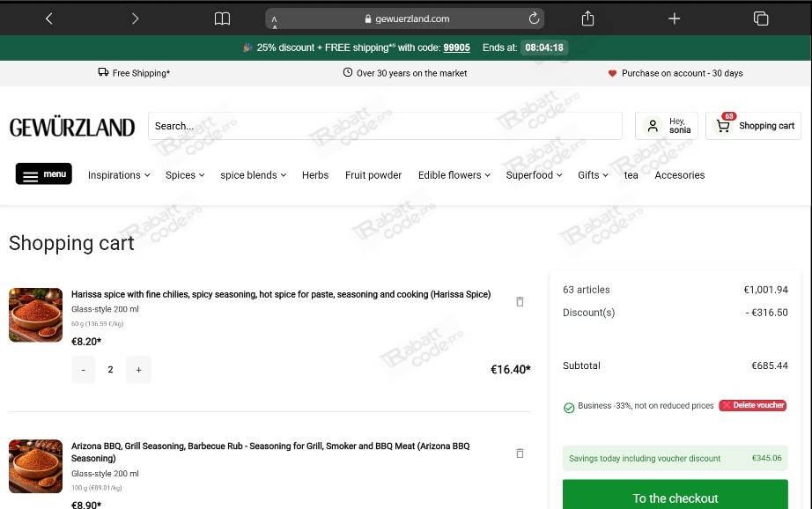Screen dimensions: 812x509
Task: Click the Over 30 years on the market text
Action: [411, 73]
